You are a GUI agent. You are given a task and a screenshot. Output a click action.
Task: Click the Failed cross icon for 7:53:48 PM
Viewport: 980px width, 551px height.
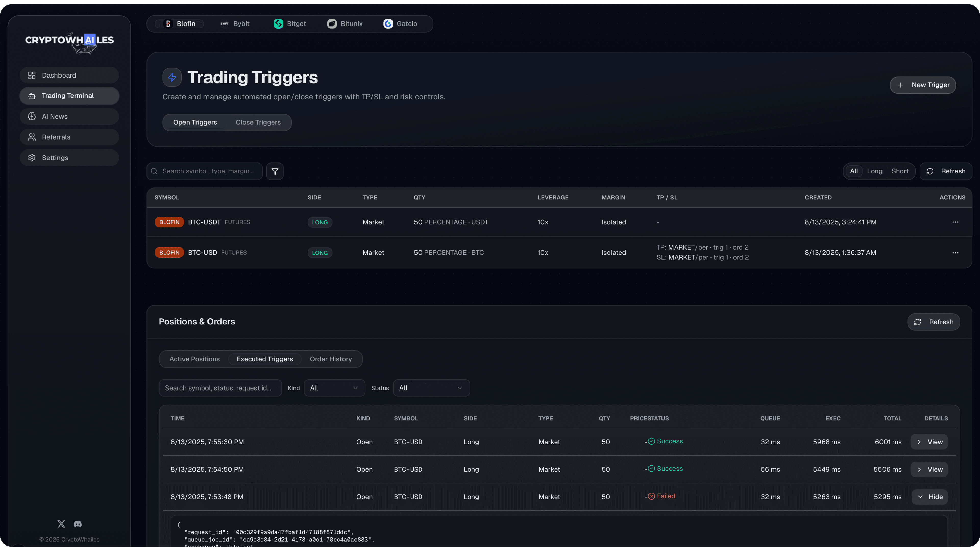[651, 496]
